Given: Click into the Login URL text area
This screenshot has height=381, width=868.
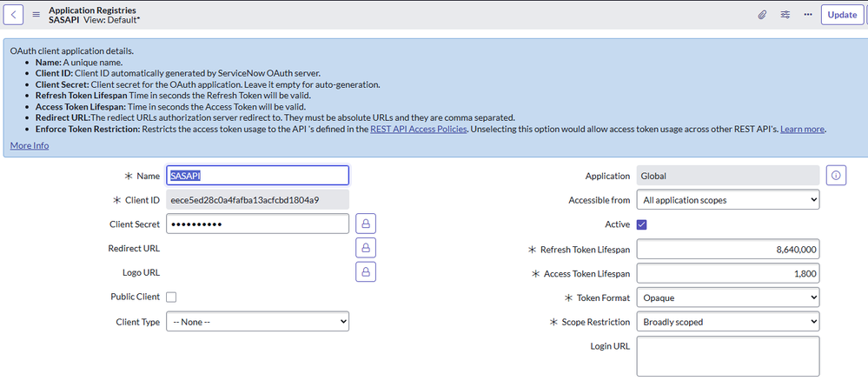Looking at the screenshot, I should point(728,356).
